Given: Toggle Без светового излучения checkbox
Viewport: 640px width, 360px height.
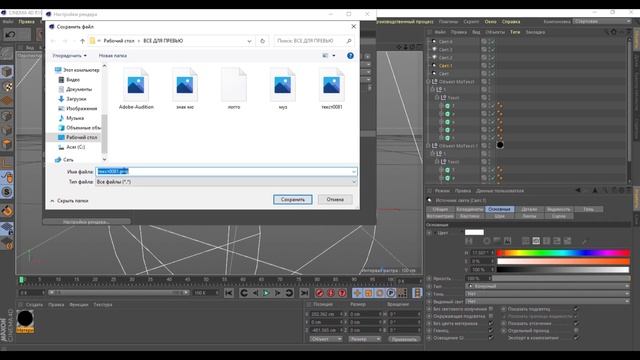Looking at the screenshot, I should [491, 309].
